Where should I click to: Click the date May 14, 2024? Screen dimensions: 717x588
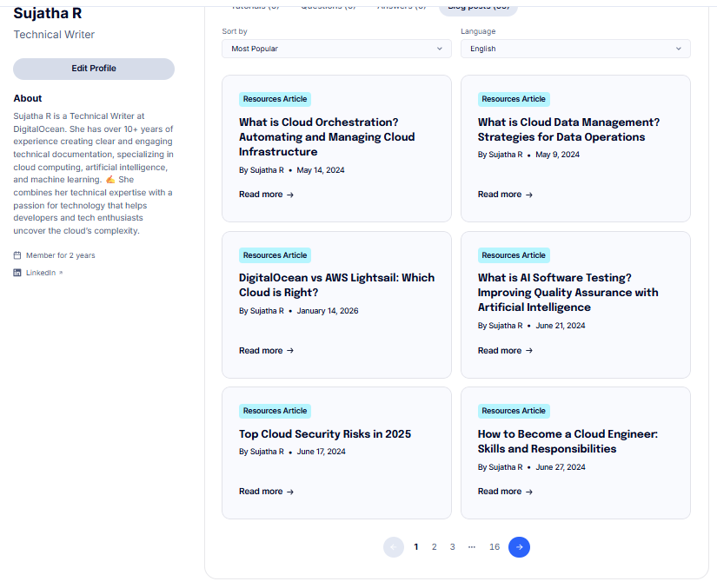click(x=321, y=170)
